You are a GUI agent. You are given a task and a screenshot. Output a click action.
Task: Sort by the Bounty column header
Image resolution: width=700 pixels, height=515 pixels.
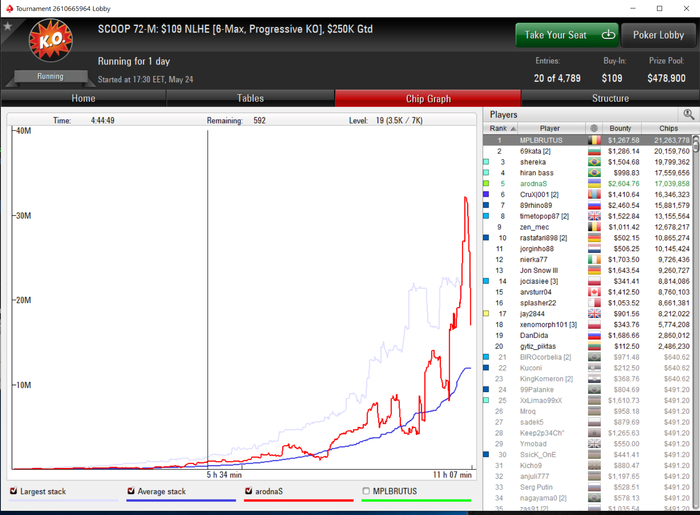coord(620,128)
